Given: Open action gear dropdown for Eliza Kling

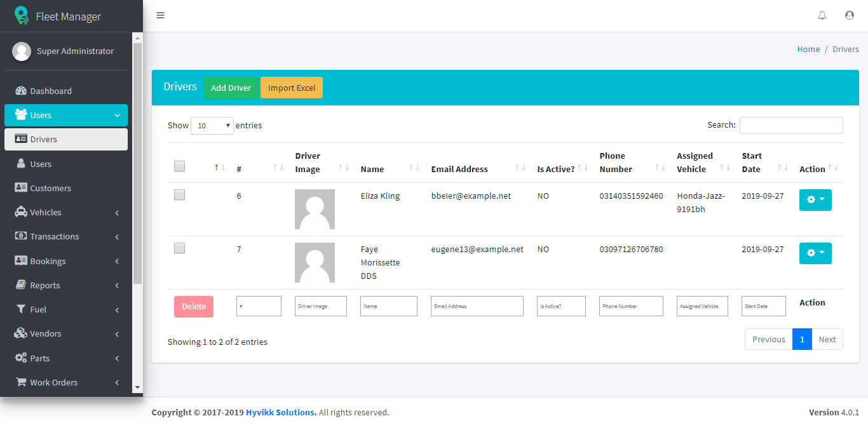Looking at the screenshot, I should click(815, 200).
